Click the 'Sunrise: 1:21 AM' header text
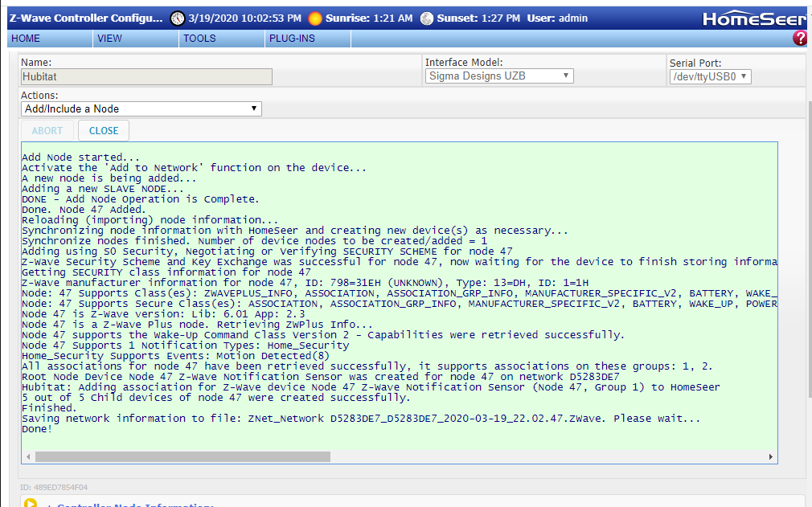 tap(369, 18)
